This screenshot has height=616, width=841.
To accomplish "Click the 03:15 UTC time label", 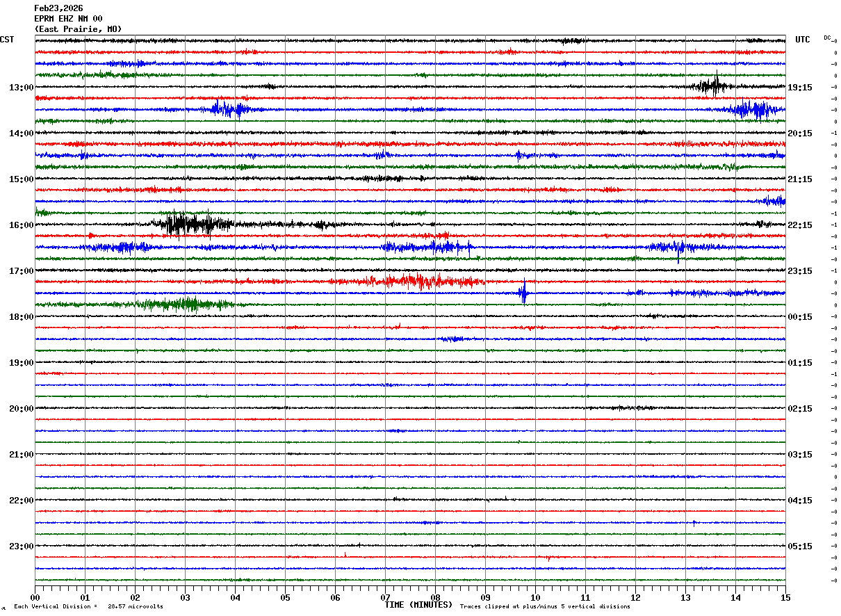I will pyautogui.click(x=800, y=455).
